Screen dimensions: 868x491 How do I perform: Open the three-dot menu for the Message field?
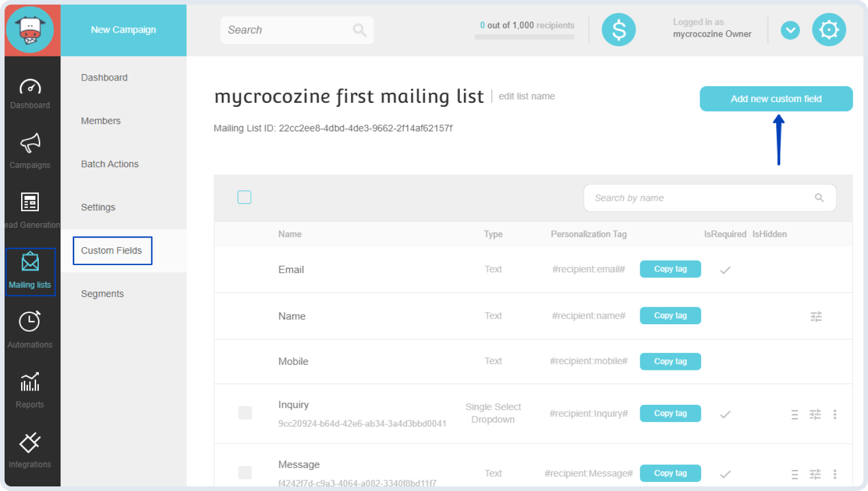pyautogui.click(x=835, y=474)
